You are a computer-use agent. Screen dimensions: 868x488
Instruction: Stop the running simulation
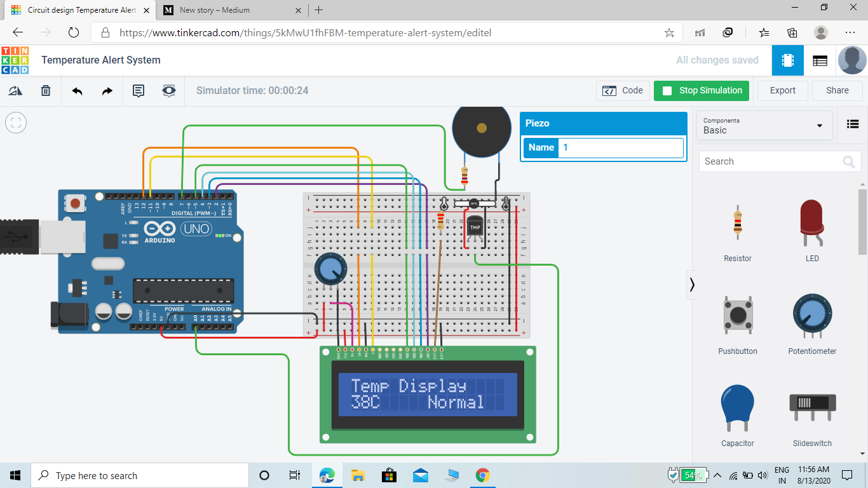click(x=701, y=90)
